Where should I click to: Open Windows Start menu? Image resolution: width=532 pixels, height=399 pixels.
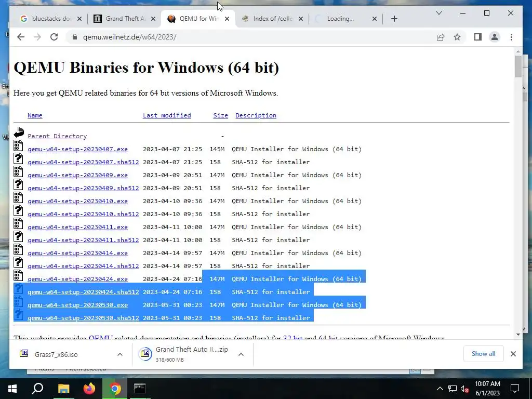12,389
